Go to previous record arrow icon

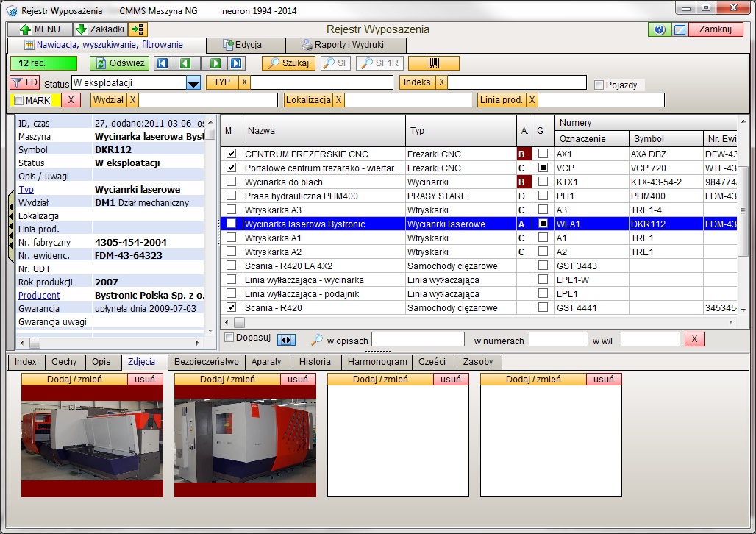pos(186,63)
